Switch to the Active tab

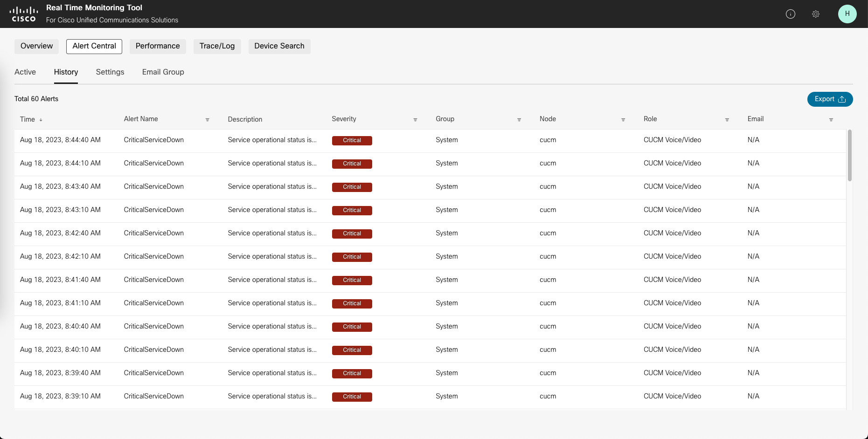tap(25, 72)
